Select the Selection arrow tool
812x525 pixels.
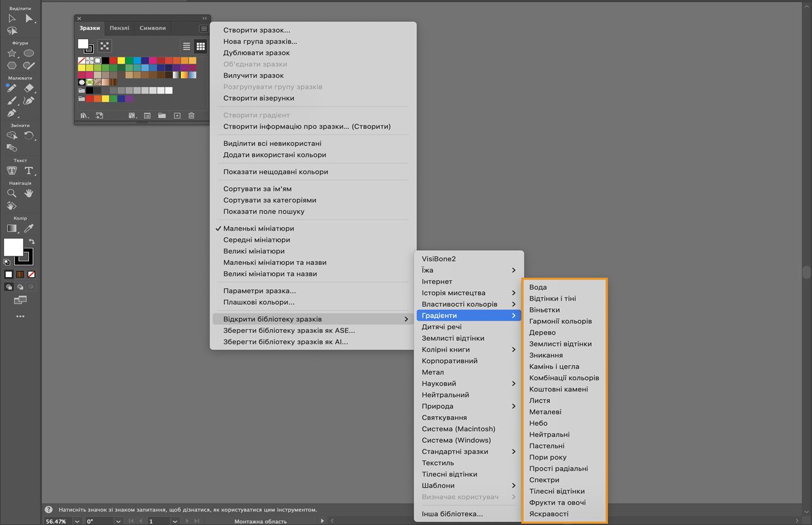point(12,18)
